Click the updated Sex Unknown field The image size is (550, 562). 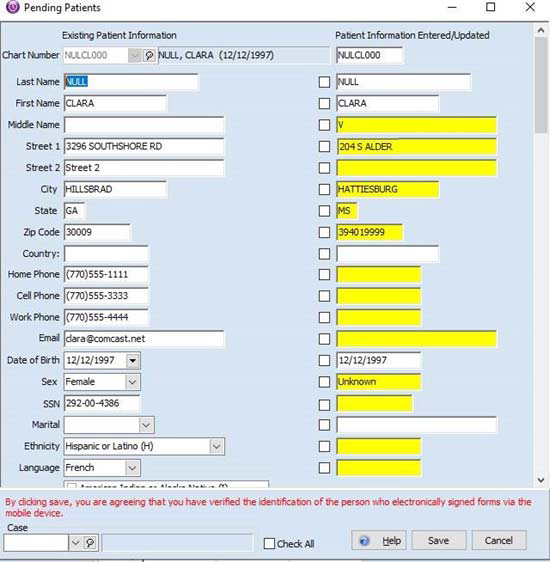379,382
